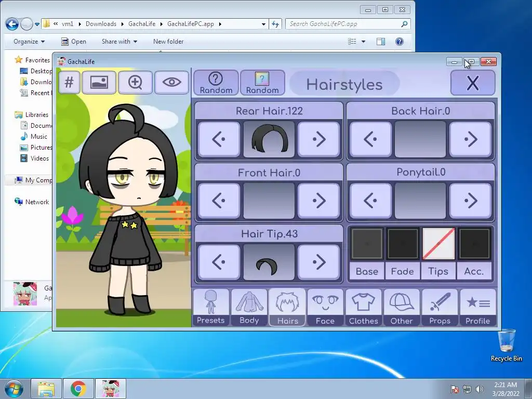Select previous Front Hair style

219,201
